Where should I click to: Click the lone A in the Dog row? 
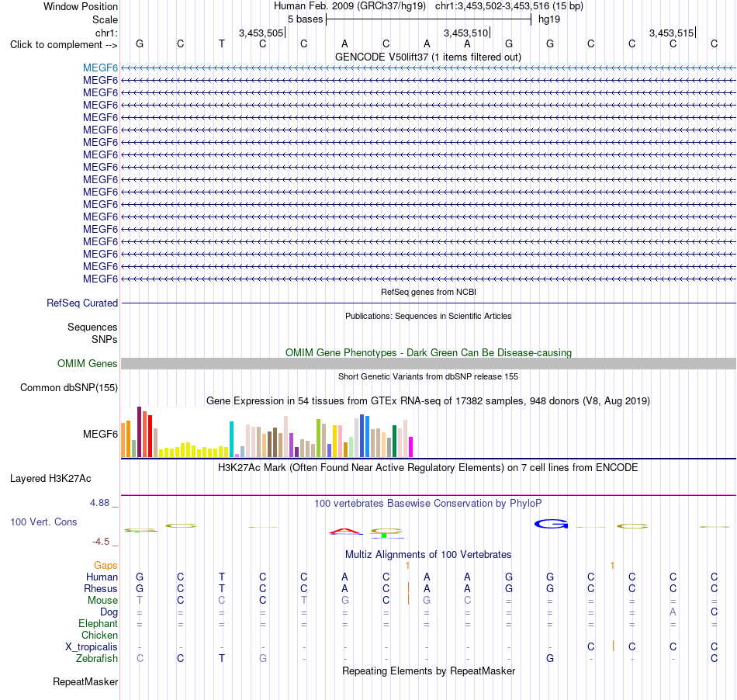673,612
